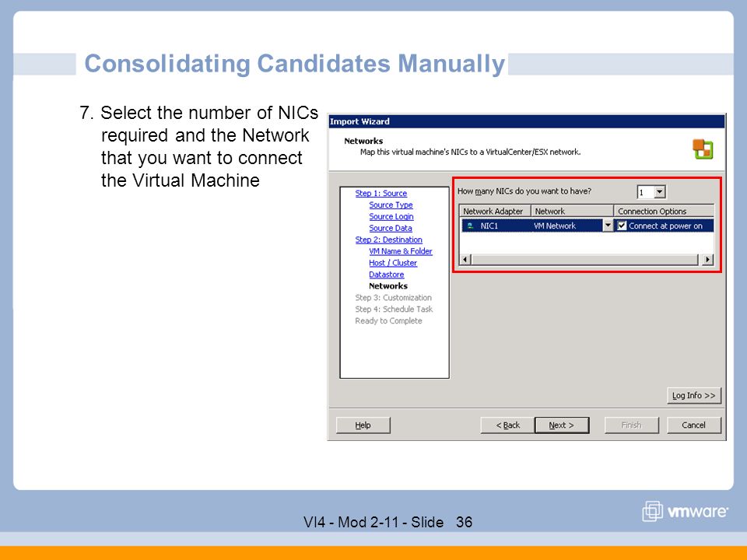This screenshot has width=747, height=560.
Task: Click the Cancel button
Action: pyautogui.click(x=693, y=425)
